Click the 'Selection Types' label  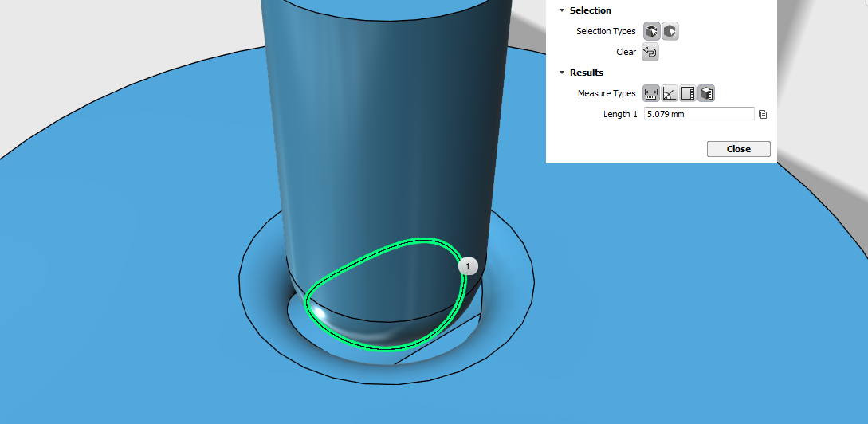(x=606, y=32)
